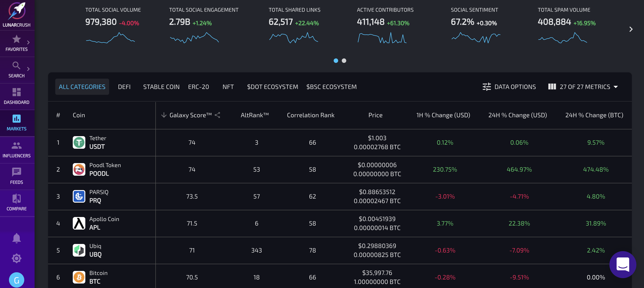Viewport: 644px width, 288px height.
Task: Click Poodl 1H change value 230.75%
Action: tap(445, 169)
